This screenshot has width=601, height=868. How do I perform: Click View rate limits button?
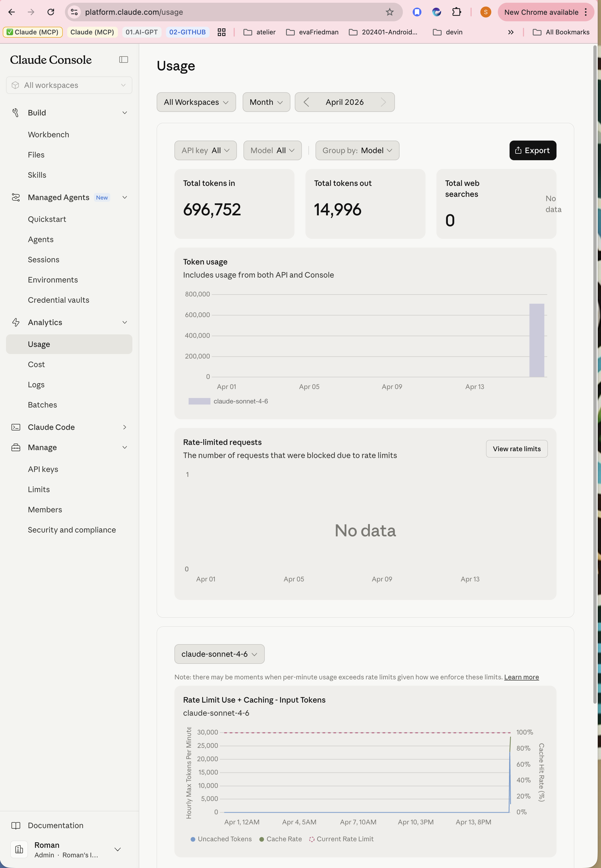pyautogui.click(x=517, y=449)
